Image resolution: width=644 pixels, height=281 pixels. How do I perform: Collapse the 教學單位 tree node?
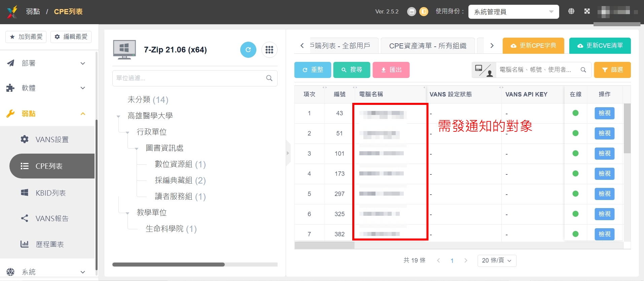[128, 213]
